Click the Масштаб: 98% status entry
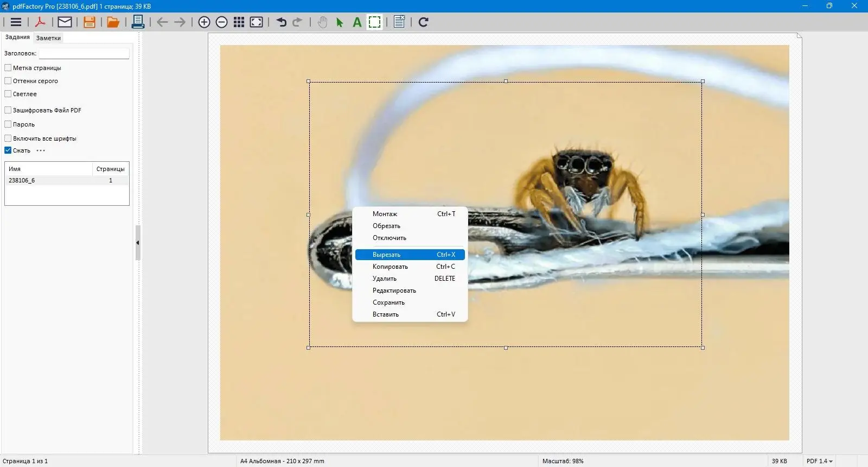 coord(563,461)
